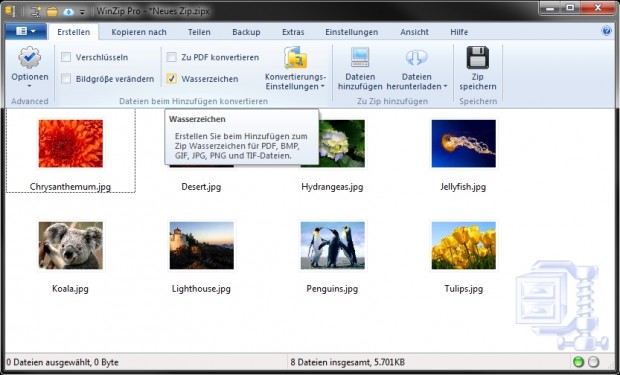
Task: Click the Zip speichern floppy disk icon
Action: [478, 58]
